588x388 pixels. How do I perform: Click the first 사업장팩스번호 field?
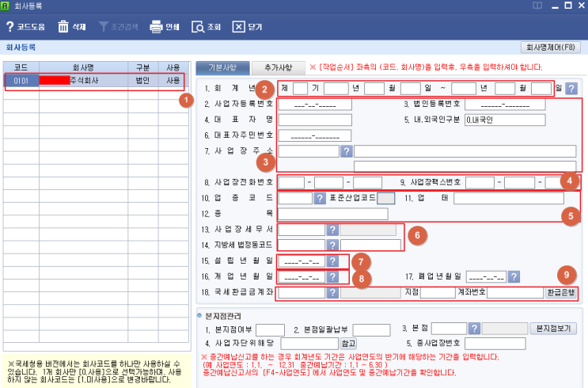click(480, 182)
